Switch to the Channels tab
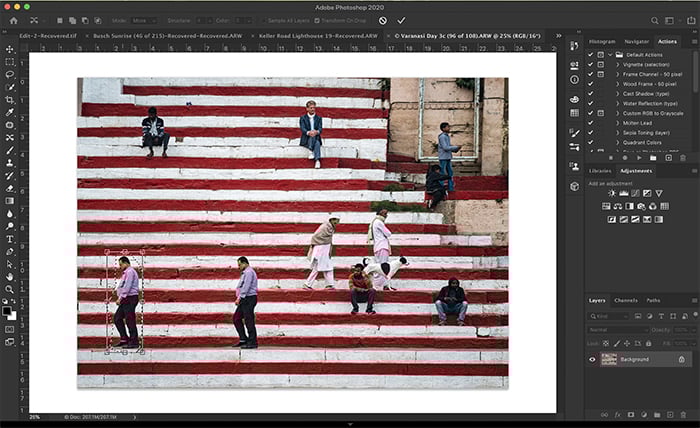Image resolution: width=700 pixels, height=428 pixels. [x=625, y=300]
